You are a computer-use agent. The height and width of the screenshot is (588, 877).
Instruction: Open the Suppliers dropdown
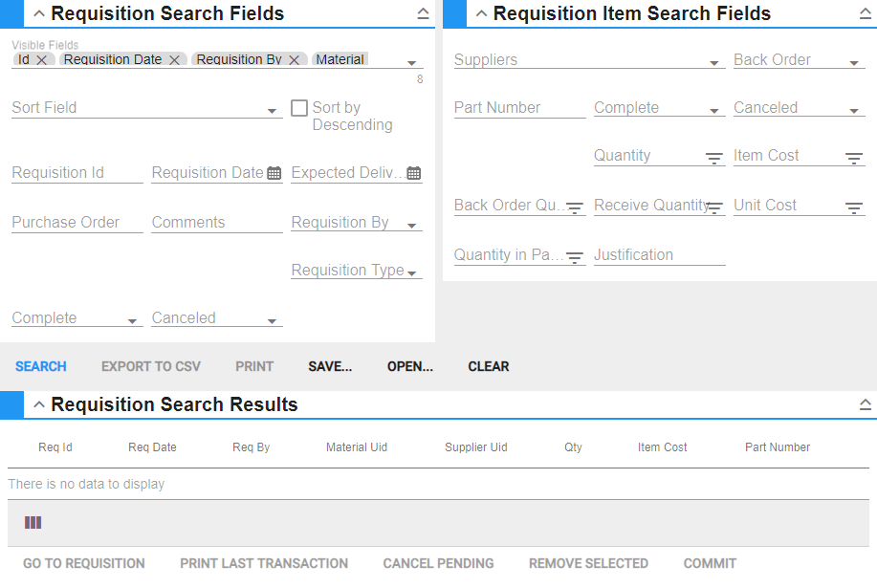[713, 63]
